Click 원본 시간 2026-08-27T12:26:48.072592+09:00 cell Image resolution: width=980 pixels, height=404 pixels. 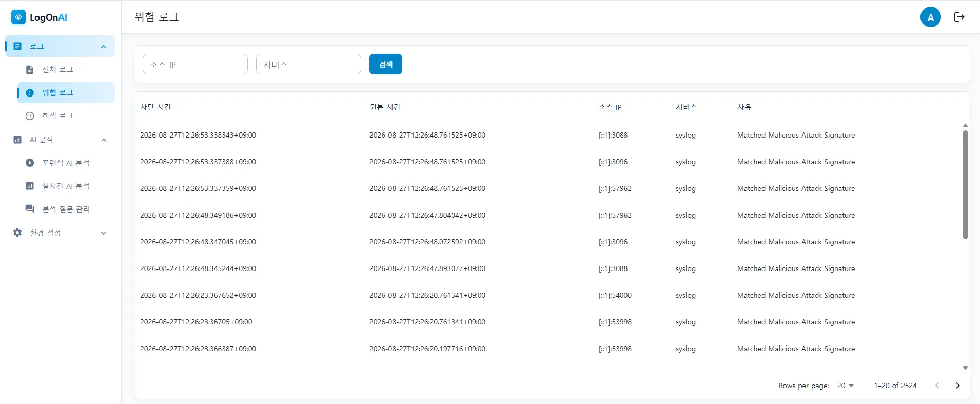(427, 242)
